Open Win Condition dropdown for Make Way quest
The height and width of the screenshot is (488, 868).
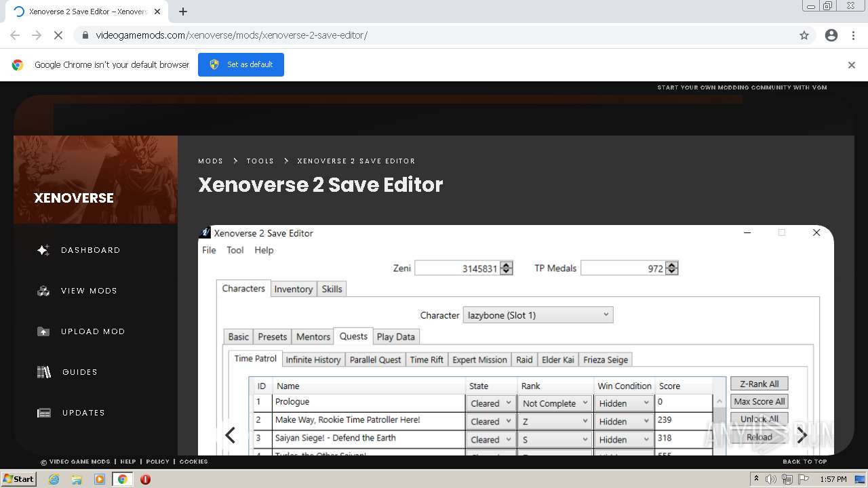(624, 422)
